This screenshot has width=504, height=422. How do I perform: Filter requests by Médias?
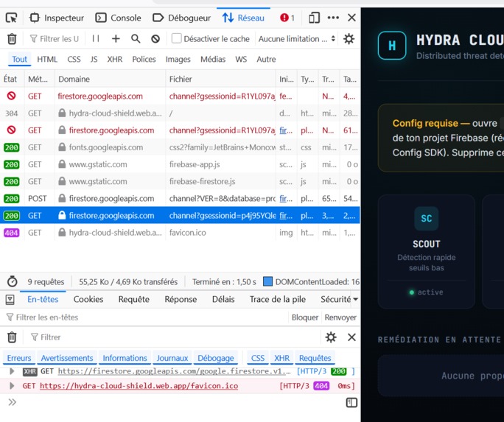213,59
